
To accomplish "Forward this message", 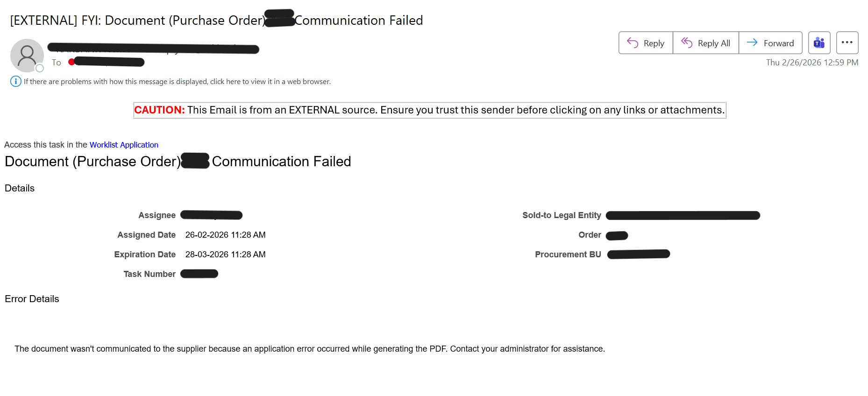I will tap(770, 43).
